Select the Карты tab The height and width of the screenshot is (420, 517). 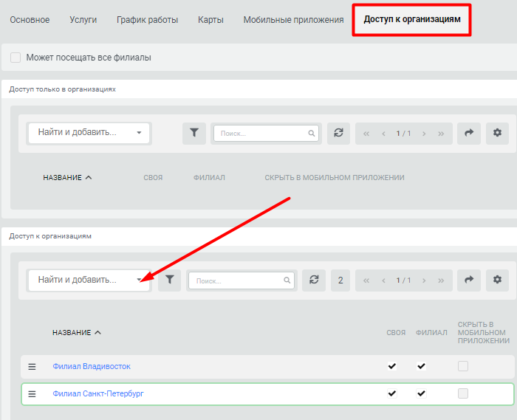point(210,20)
